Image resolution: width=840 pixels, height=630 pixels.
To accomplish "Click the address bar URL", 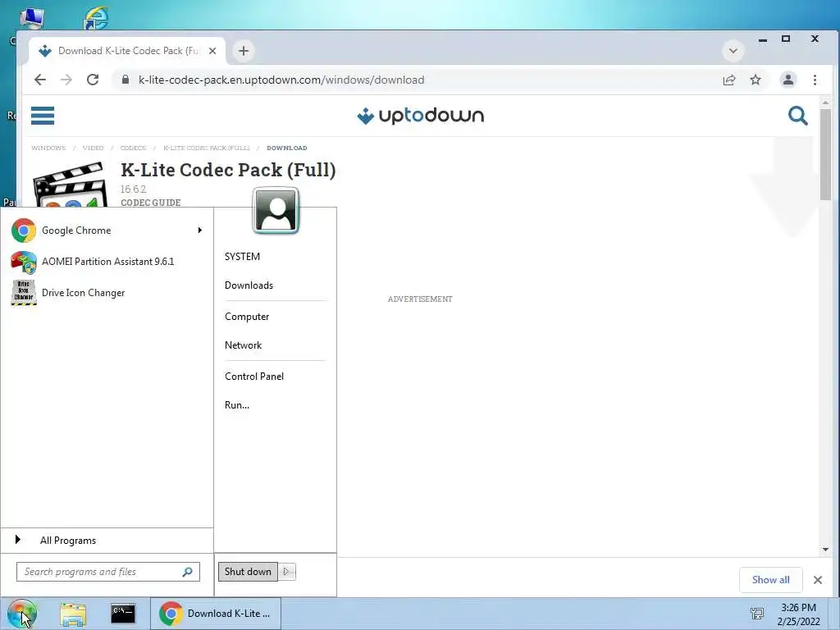I will point(281,80).
